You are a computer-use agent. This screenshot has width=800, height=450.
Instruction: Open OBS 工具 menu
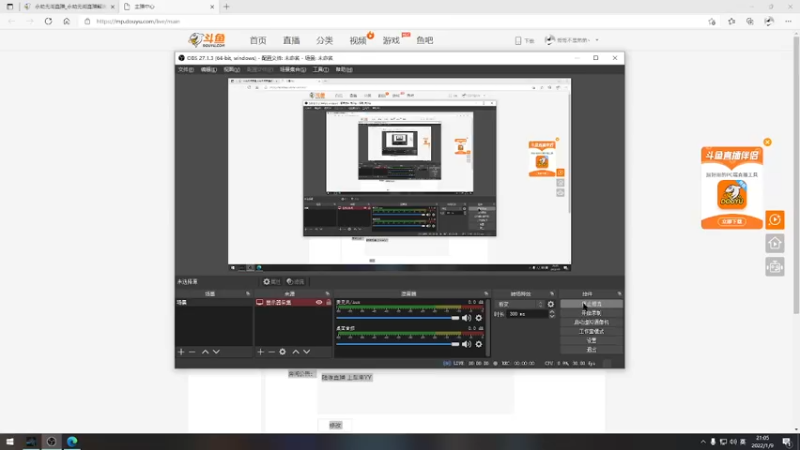click(320, 69)
